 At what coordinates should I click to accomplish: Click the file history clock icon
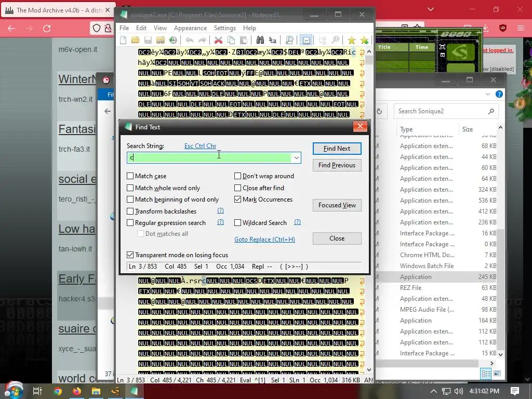pos(173,41)
